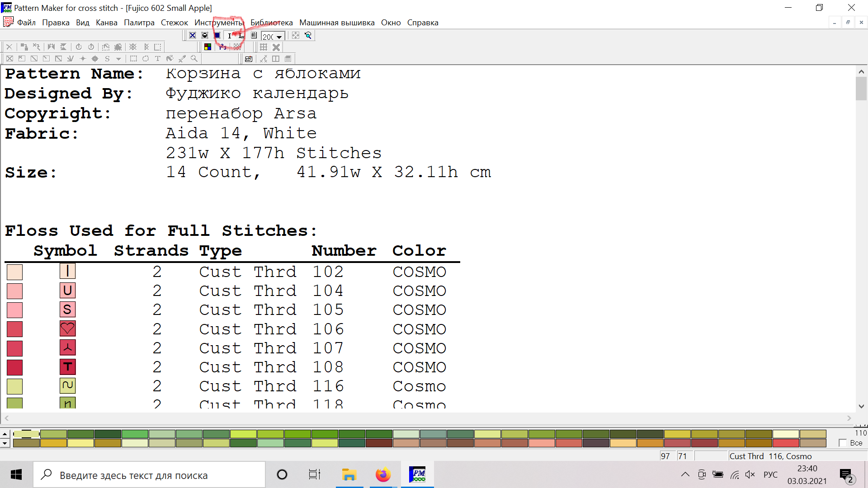
Task: Open the Машинная вышивка menu
Action: click(337, 23)
